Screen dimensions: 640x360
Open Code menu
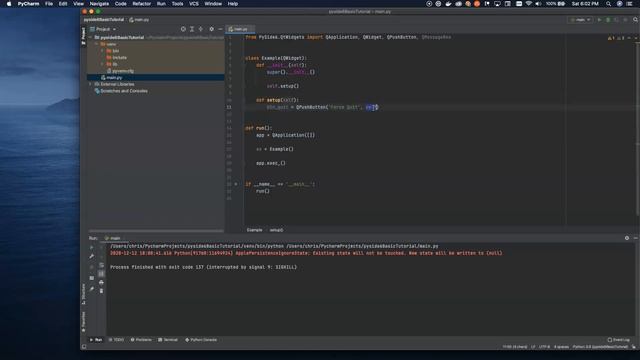pos(120,4)
